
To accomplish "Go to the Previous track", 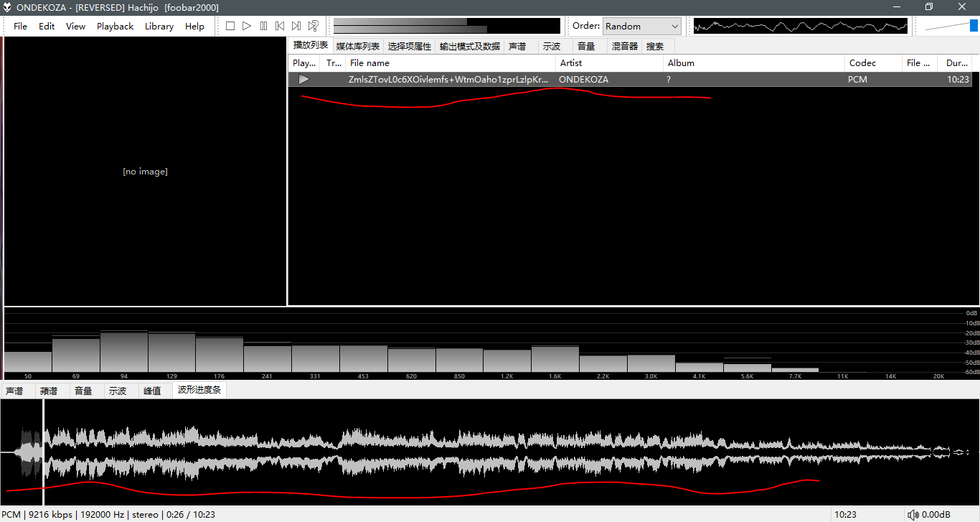I will (x=280, y=26).
